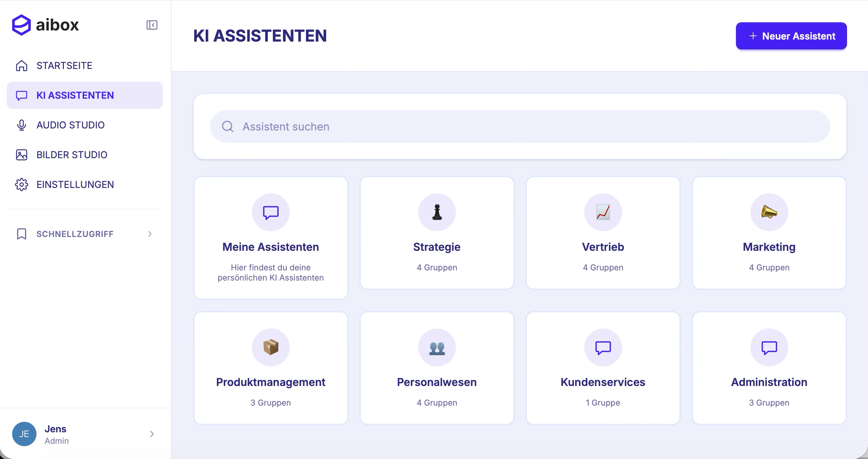Click the gear icon for Einstellungen
The height and width of the screenshot is (459, 868).
tap(22, 185)
